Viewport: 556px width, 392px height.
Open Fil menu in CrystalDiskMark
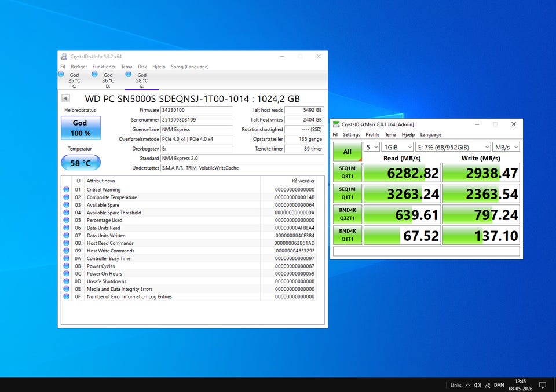point(335,135)
